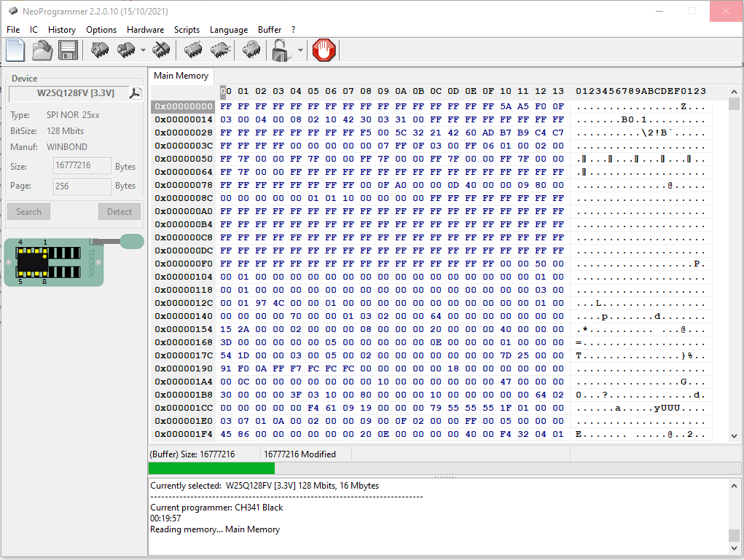
Task: Expand the dropdown arrow beside the padlock
Action: coord(300,51)
